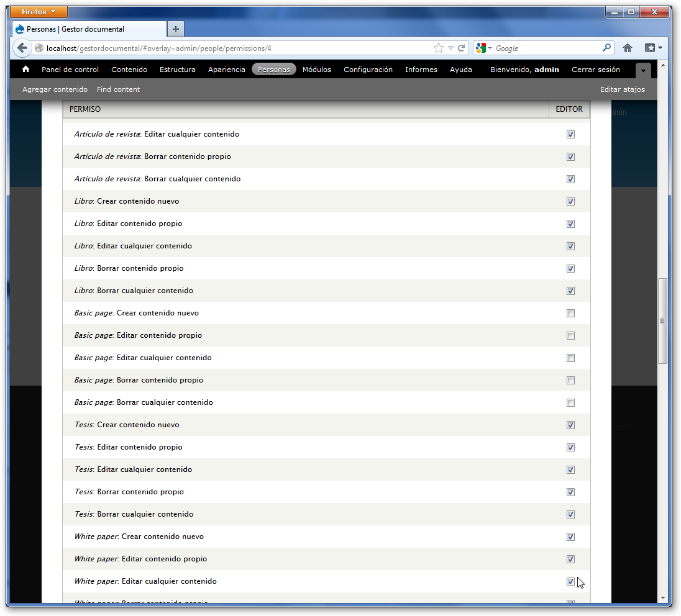Open the Estructura admin menu
Image resolution: width=681 pixels, height=616 pixels.
[x=177, y=70]
